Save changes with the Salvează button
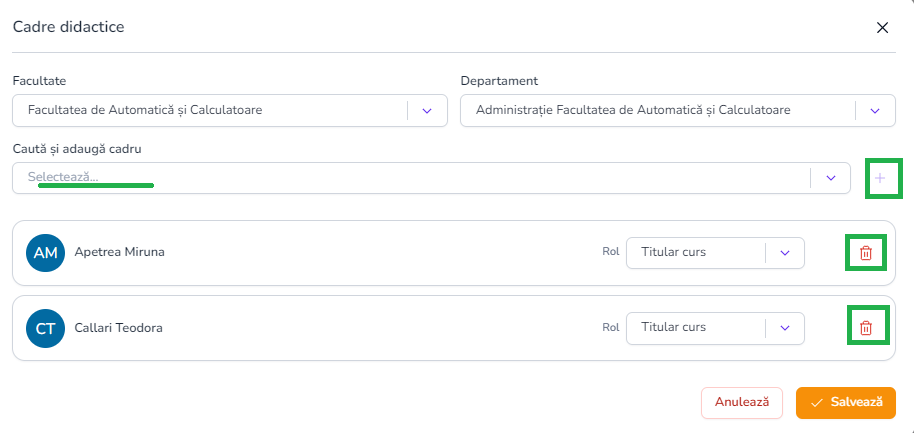This screenshot has height=433, width=914. [x=846, y=402]
